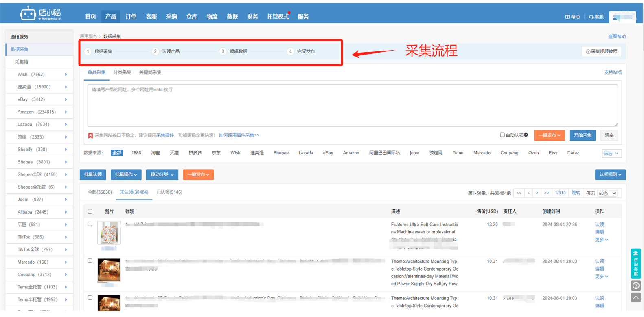
Task: Open the 认领规则 dropdown
Action: pyautogui.click(x=610, y=175)
